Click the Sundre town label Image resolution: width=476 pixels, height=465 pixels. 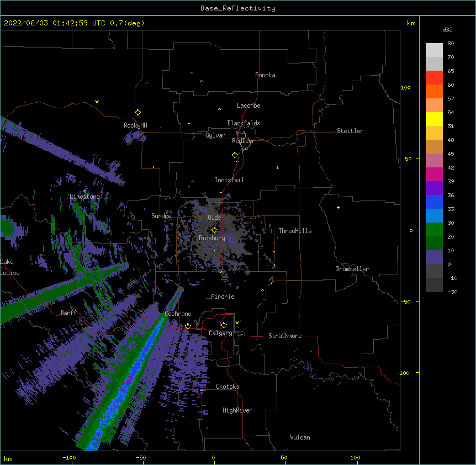click(161, 216)
